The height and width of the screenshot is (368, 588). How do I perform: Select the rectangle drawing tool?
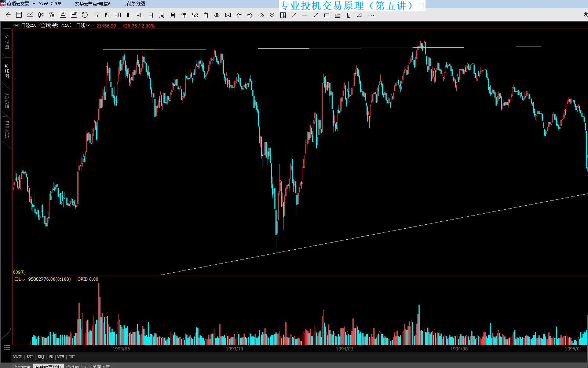[x=326, y=15]
